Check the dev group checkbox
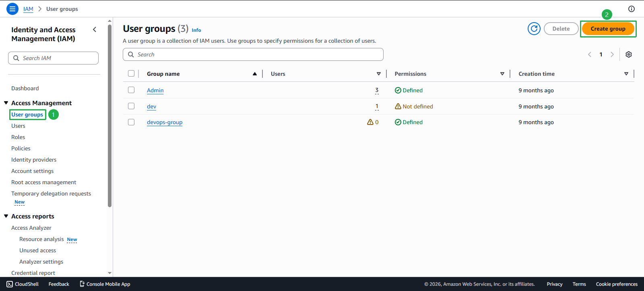644x291 pixels. pyautogui.click(x=131, y=106)
